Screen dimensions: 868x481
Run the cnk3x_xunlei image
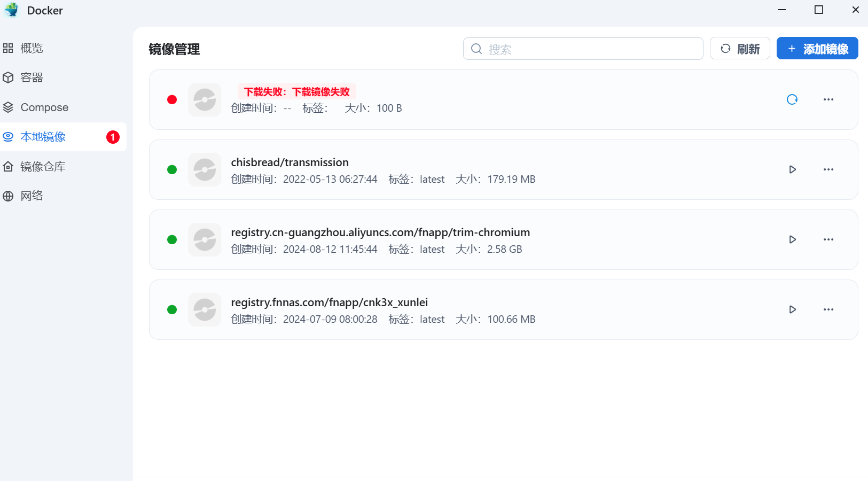(793, 309)
